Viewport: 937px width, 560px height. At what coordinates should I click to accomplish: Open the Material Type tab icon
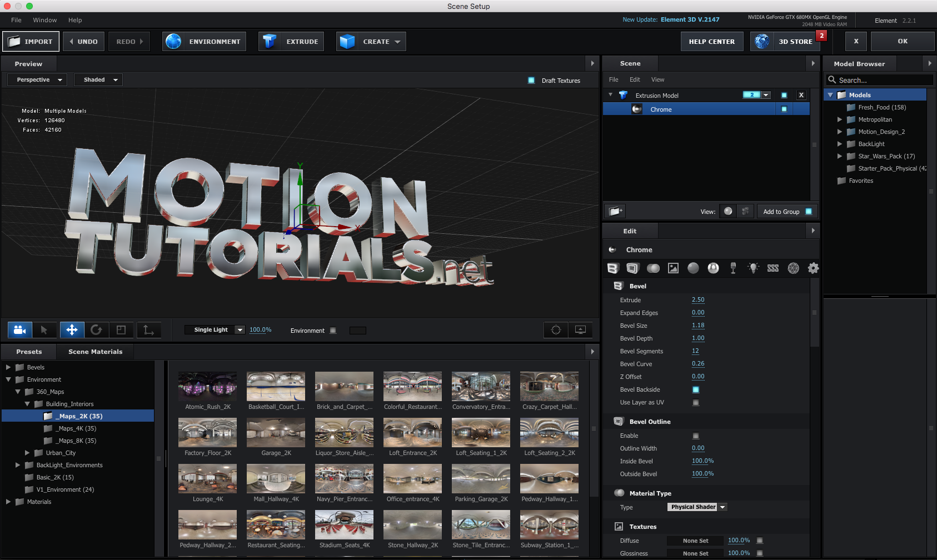[653, 268]
